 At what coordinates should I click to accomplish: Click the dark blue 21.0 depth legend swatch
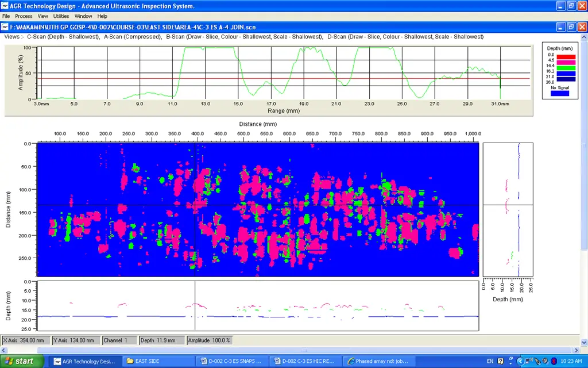(x=566, y=79)
